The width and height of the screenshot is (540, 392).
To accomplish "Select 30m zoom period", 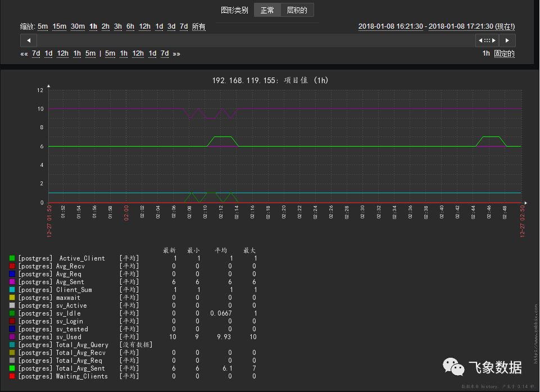I will tap(78, 26).
